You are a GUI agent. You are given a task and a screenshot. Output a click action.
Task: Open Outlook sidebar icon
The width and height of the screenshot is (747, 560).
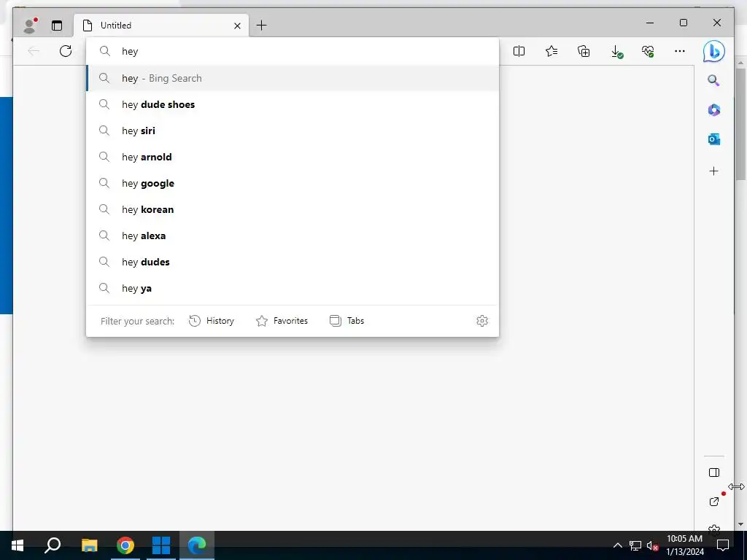point(713,139)
